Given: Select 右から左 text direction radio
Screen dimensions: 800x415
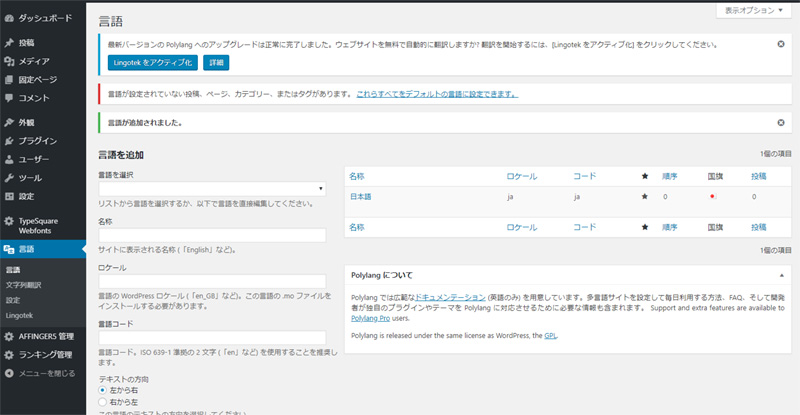Looking at the screenshot, I should (x=103, y=402).
